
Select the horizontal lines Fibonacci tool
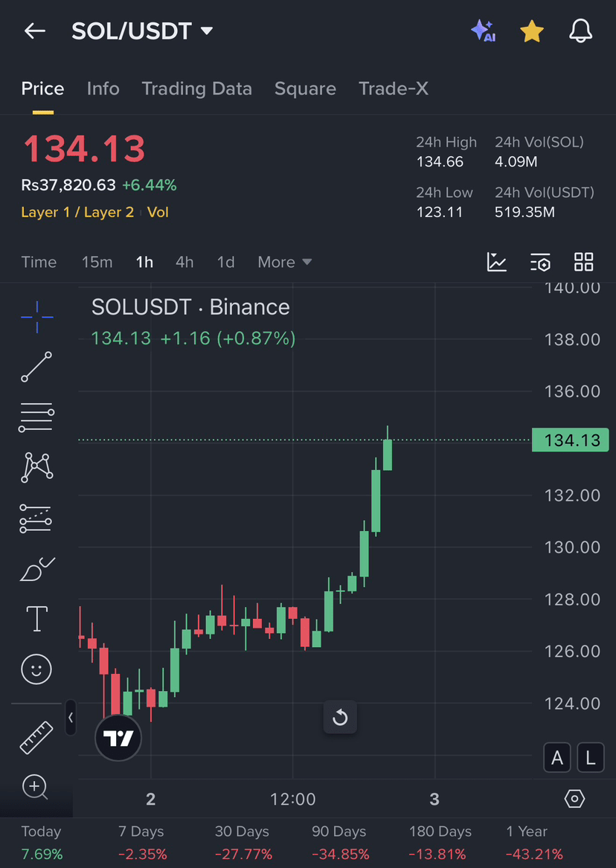[36, 417]
